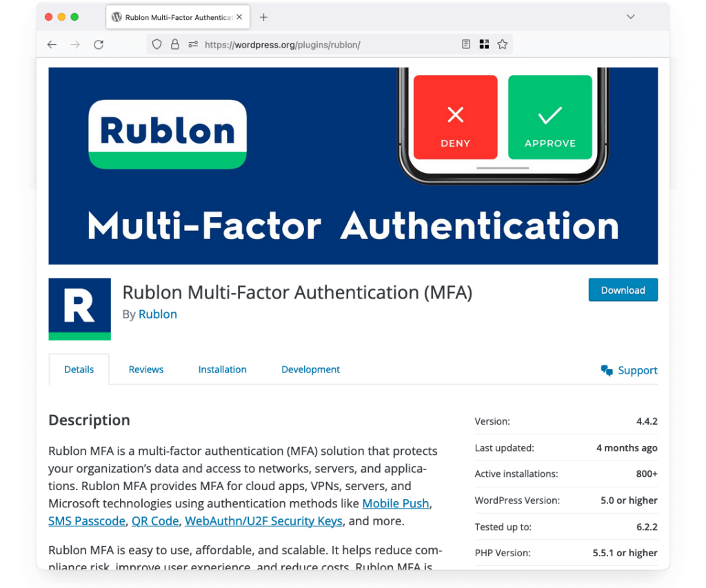Switch to the Details tab

pyautogui.click(x=79, y=369)
